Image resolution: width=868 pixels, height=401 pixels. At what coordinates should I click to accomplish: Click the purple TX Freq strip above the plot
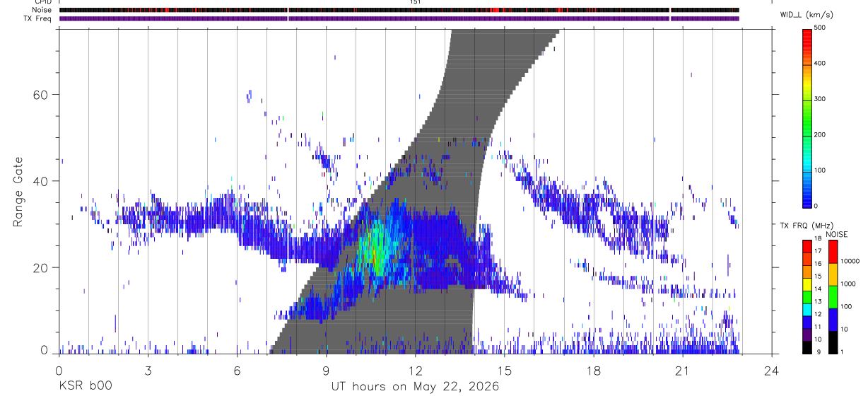399,18
